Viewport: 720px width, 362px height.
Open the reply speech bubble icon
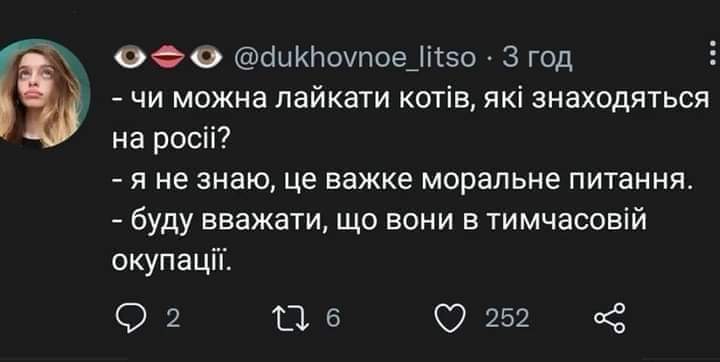[x=131, y=318]
